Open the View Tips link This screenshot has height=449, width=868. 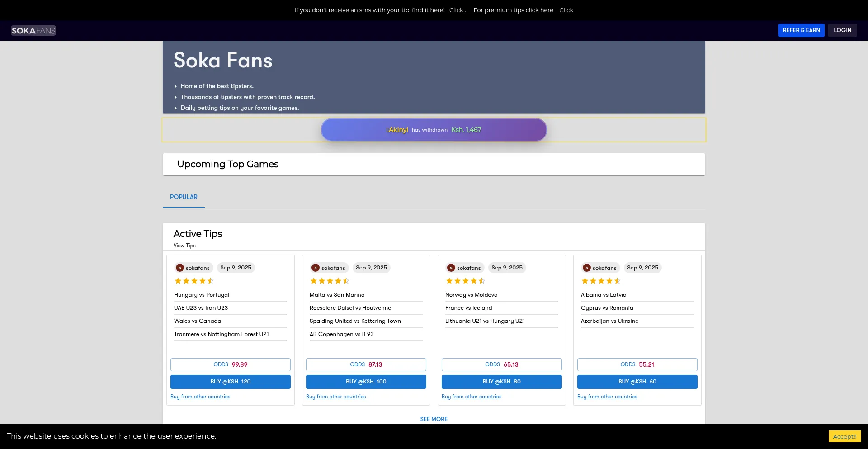point(184,246)
